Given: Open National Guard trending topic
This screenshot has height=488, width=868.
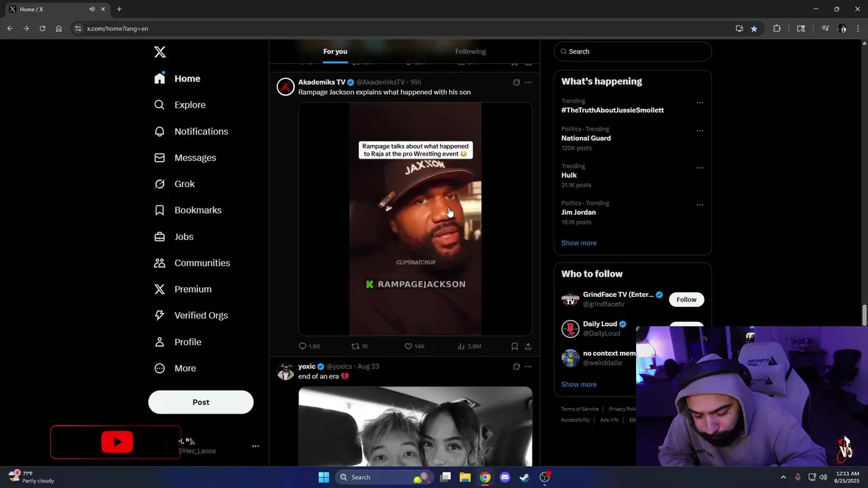Looking at the screenshot, I should click(586, 138).
